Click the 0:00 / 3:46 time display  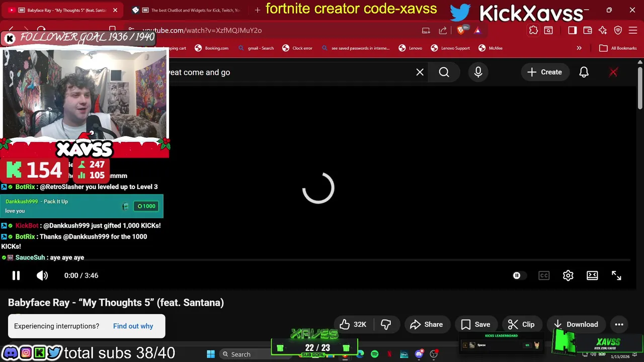(81, 276)
